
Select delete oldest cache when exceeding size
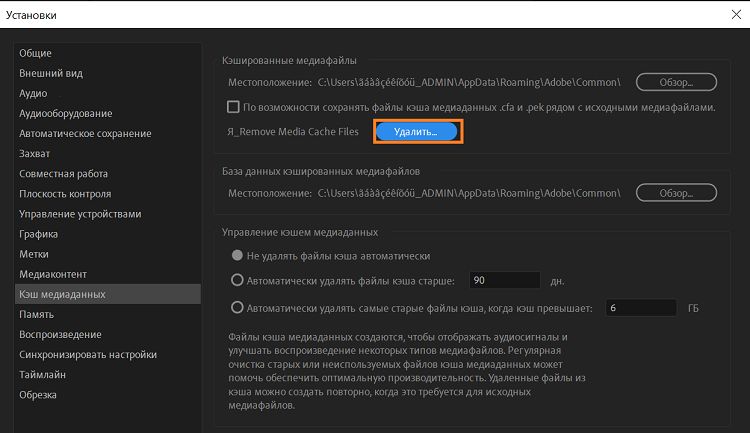(237, 308)
